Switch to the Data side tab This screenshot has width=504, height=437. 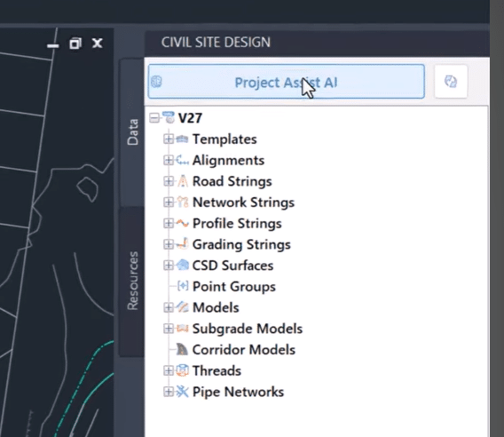(132, 132)
